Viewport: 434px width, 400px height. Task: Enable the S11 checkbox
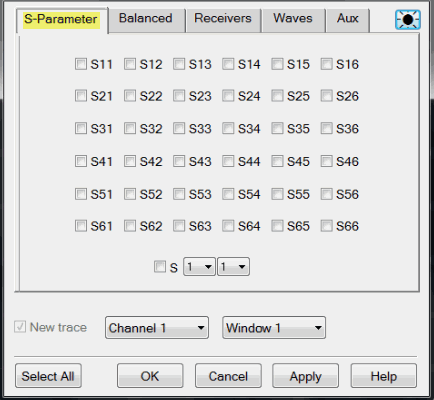coord(81,64)
